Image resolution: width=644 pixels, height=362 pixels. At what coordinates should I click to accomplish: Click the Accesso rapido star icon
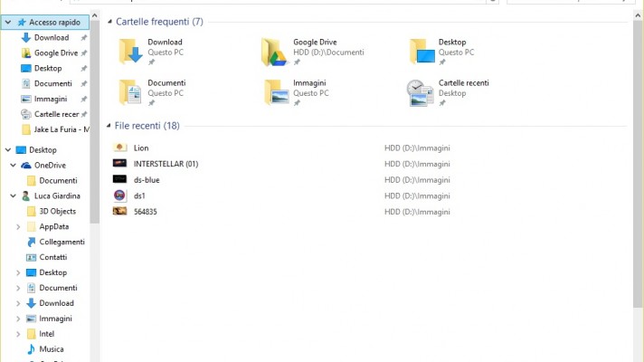(22, 23)
